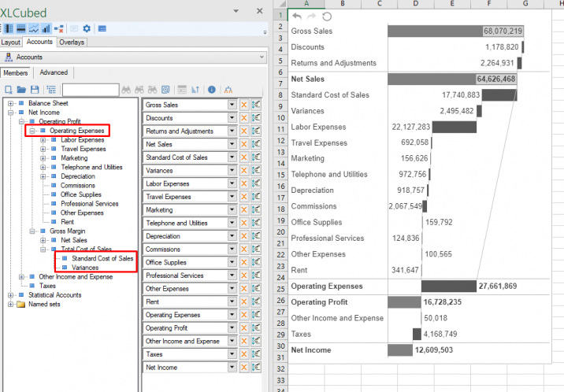564x392 pixels.
Task: Select Professional Services in the member tree
Action: [90, 204]
